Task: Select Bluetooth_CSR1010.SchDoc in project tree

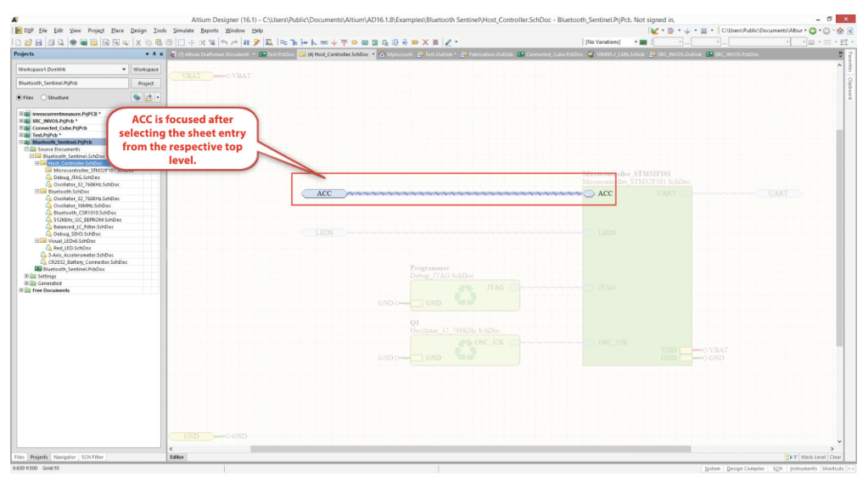Action: point(85,213)
